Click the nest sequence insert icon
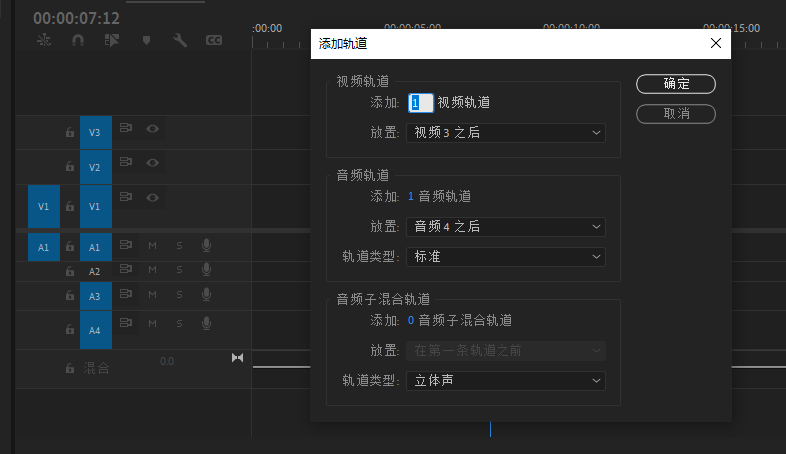786x454 pixels. coord(43,40)
